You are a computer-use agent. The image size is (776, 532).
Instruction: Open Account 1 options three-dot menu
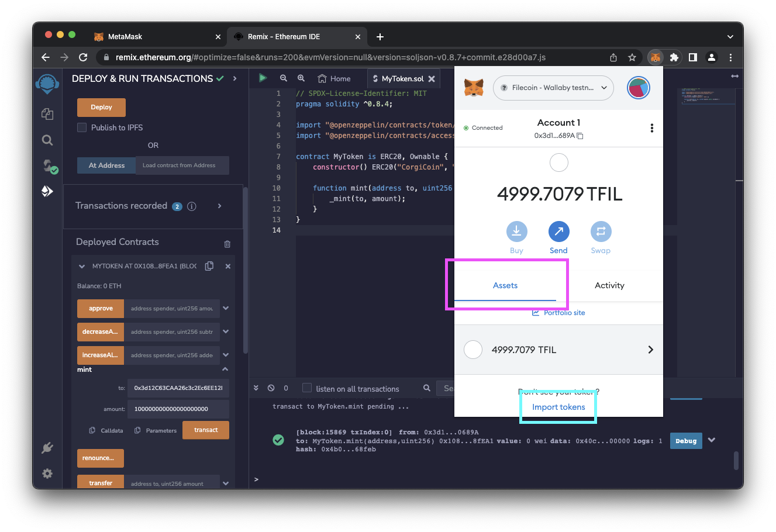tap(652, 128)
